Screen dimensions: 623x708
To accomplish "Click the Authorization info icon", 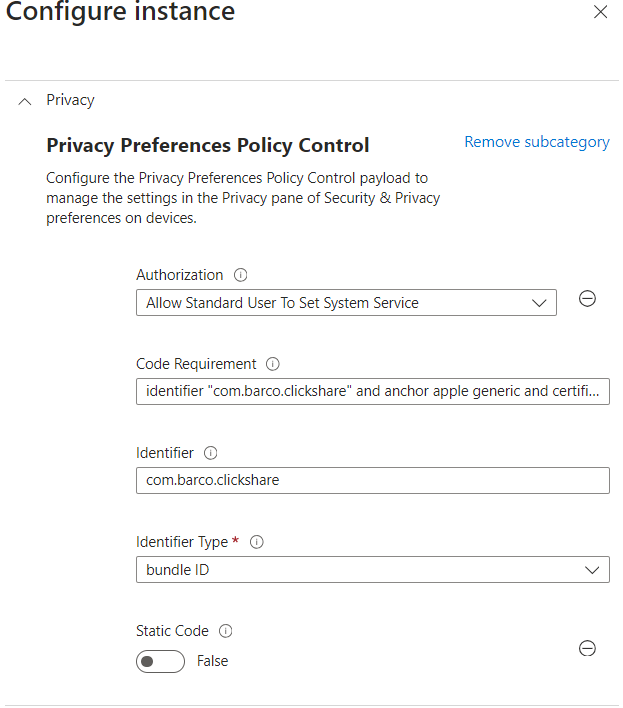I will tap(240, 275).
